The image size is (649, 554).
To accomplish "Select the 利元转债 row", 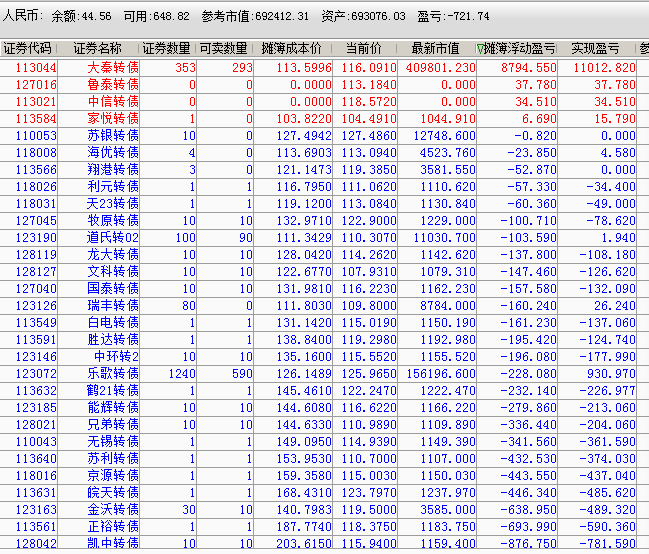I will [x=324, y=186].
